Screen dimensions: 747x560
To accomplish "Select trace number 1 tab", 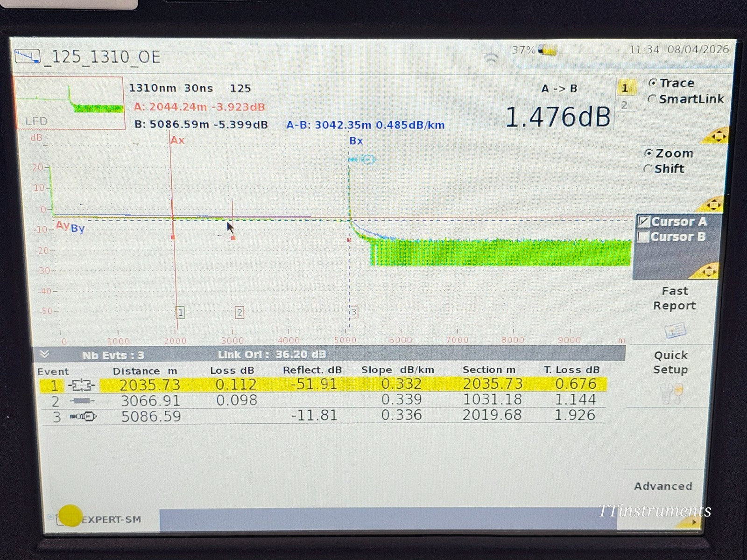I will [625, 88].
